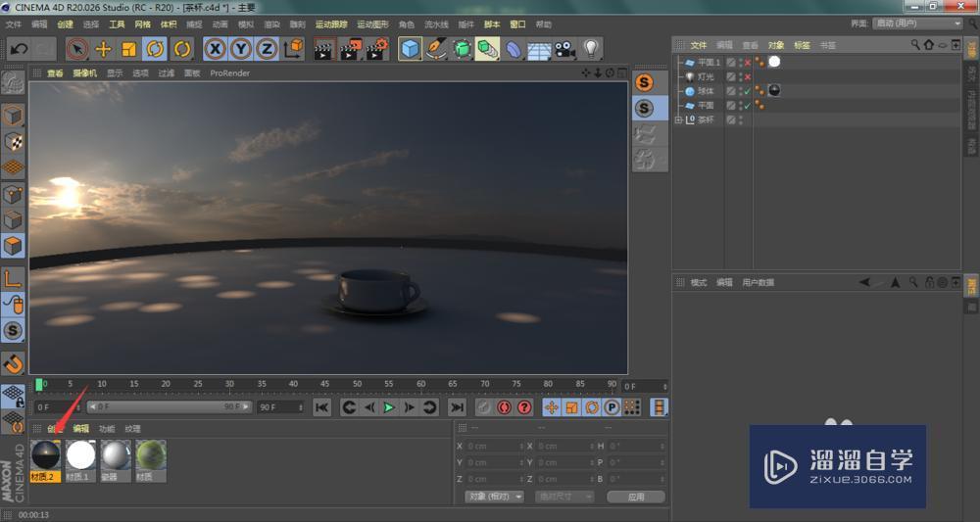Select the Move tool
Image resolution: width=980 pixels, height=522 pixels.
point(103,48)
